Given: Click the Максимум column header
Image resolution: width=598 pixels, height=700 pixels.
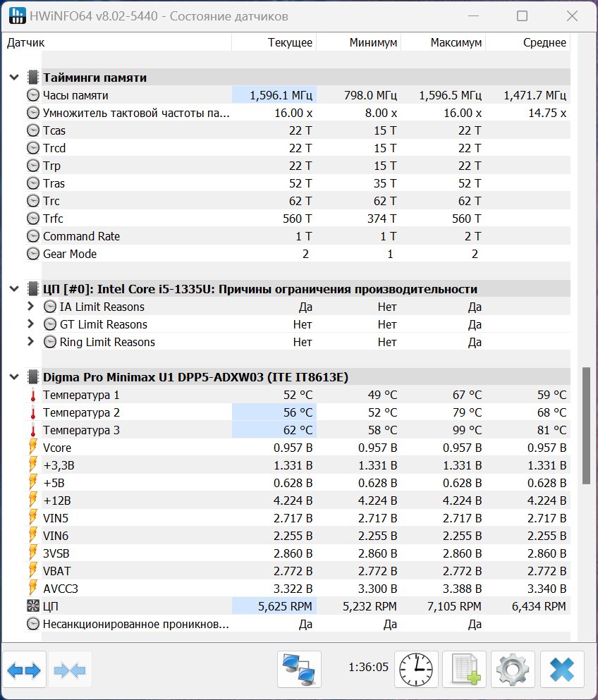Looking at the screenshot, I should [444, 42].
